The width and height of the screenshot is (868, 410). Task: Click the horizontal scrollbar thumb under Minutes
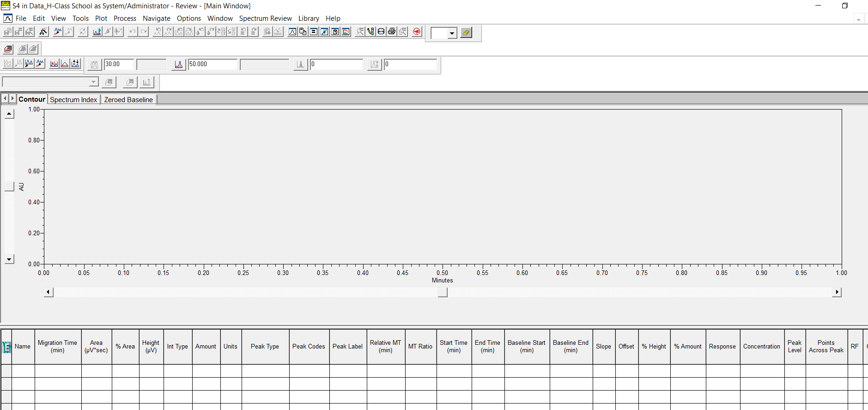pyautogui.click(x=443, y=292)
